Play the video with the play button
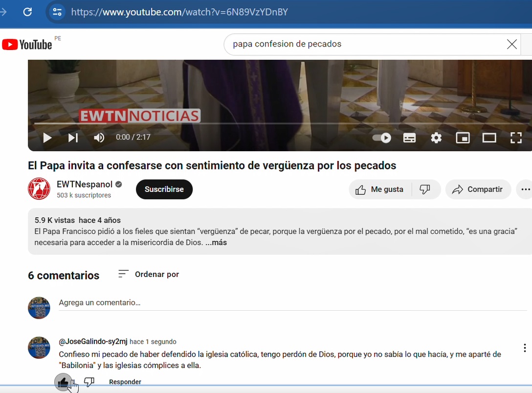This screenshot has width=532, height=393. pos(47,138)
